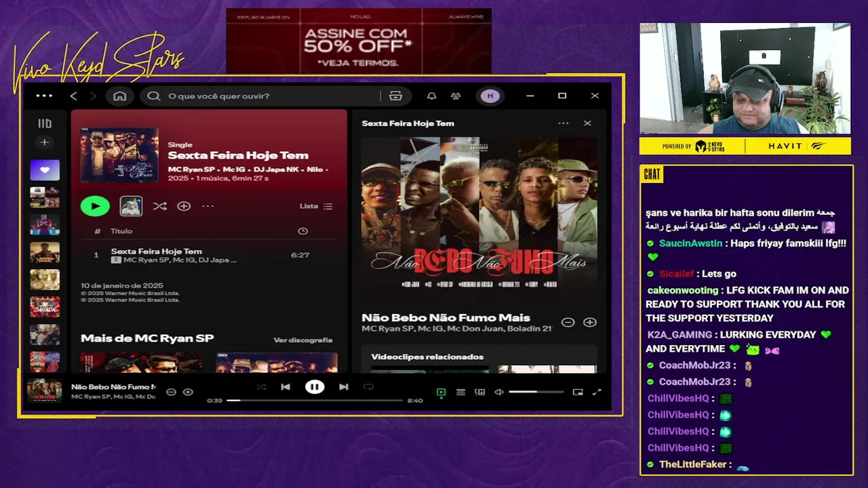Click the duration clock column header
The width and height of the screenshot is (868, 488).
303,231
